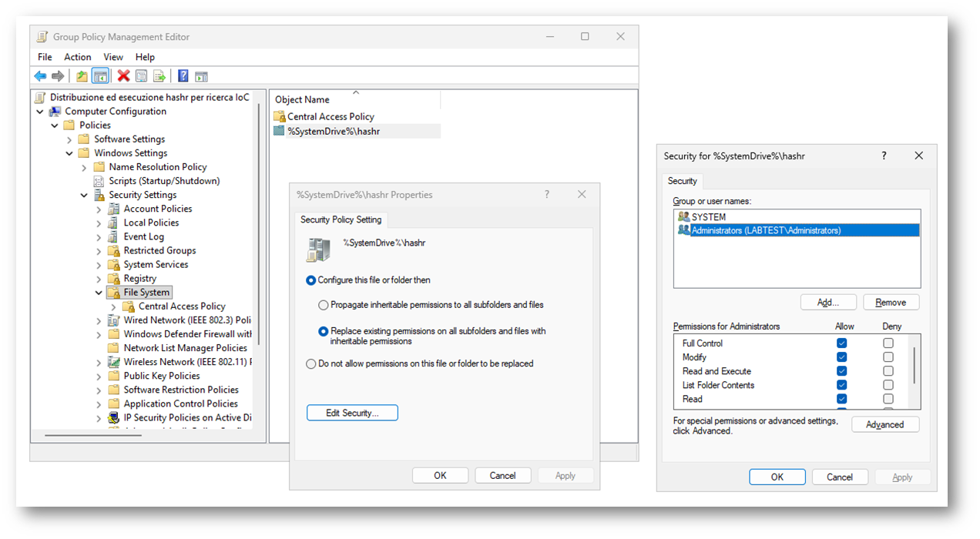The height and width of the screenshot is (539, 980).
Task: Select SYSTEM in group or user names
Action: [708, 217]
